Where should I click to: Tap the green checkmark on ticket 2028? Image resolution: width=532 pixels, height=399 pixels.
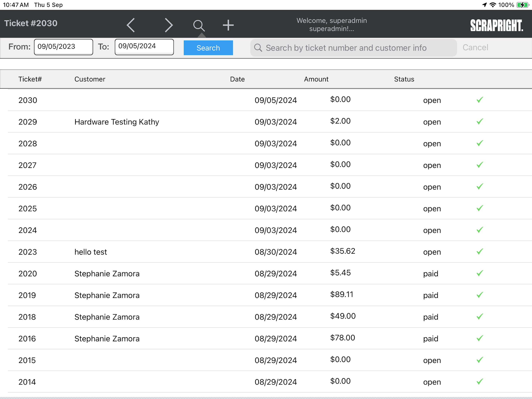coord(480,143)
